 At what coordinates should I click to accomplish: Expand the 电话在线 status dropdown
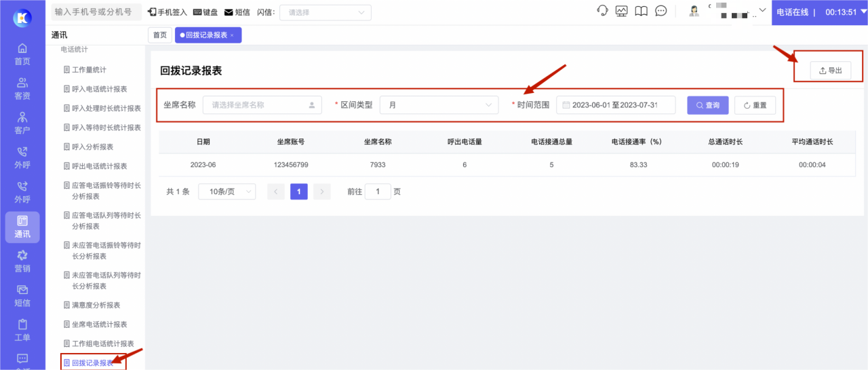pos(796,12)
